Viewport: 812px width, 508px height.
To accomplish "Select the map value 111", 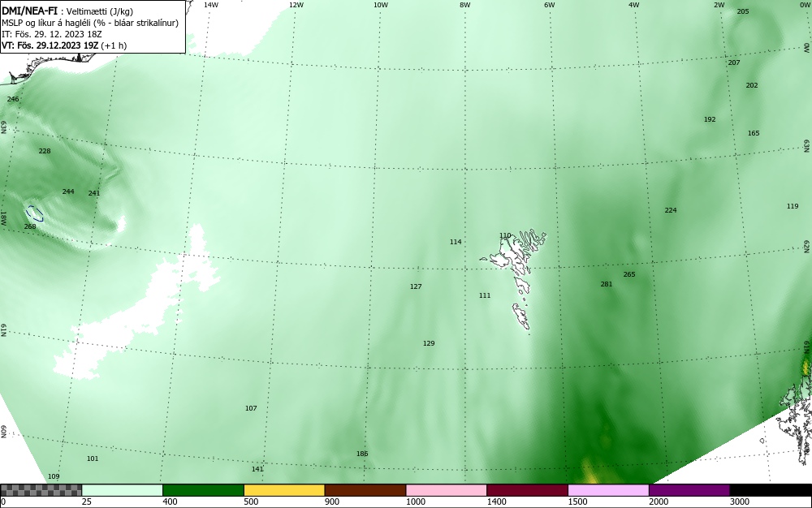I will tap(485, 296).
